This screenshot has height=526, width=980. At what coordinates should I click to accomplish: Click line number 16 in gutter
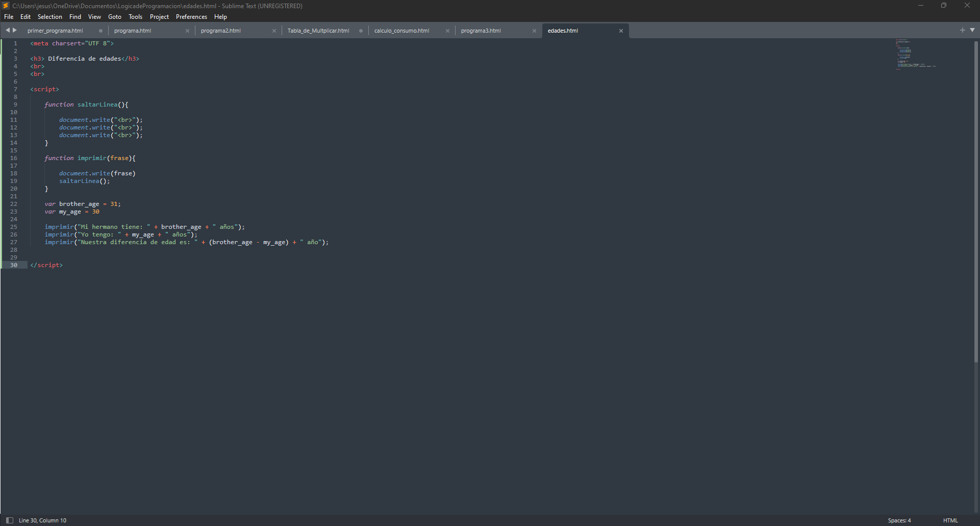[14, 158]
